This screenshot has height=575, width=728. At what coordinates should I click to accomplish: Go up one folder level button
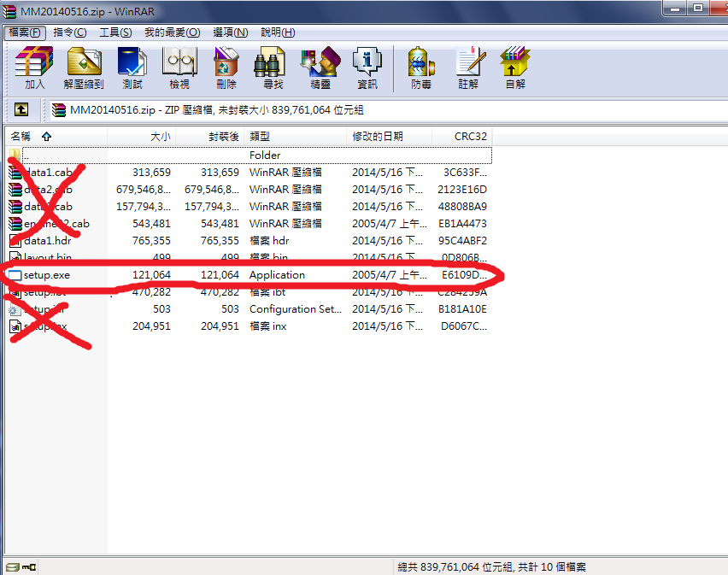coord(21,109)
